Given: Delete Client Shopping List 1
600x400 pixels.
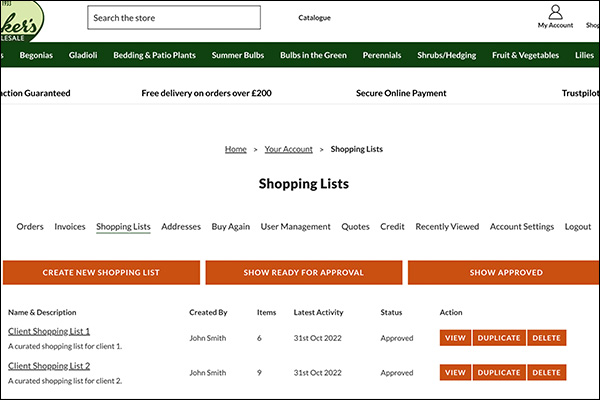Looking at the screenshot, I should click(x=546, y=338).
